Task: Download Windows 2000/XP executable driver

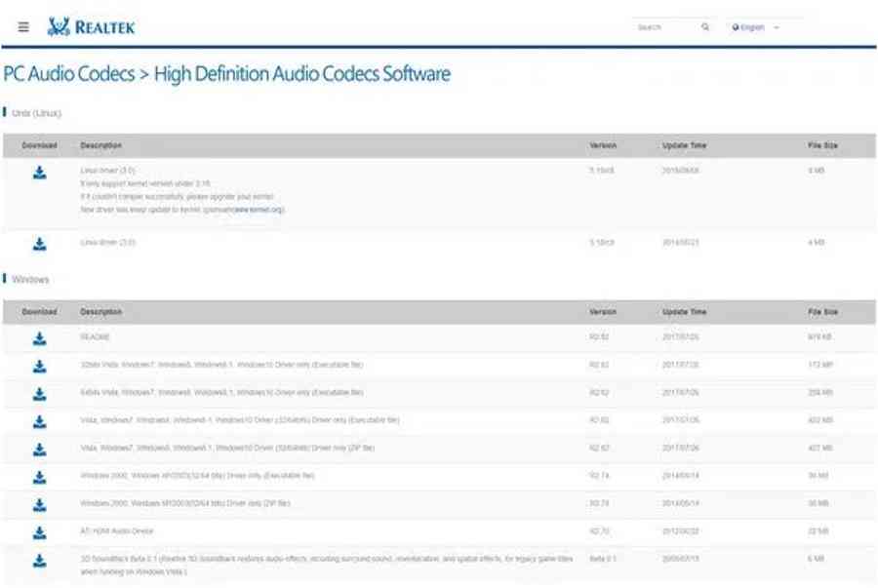Action: (x=40, y=477)
